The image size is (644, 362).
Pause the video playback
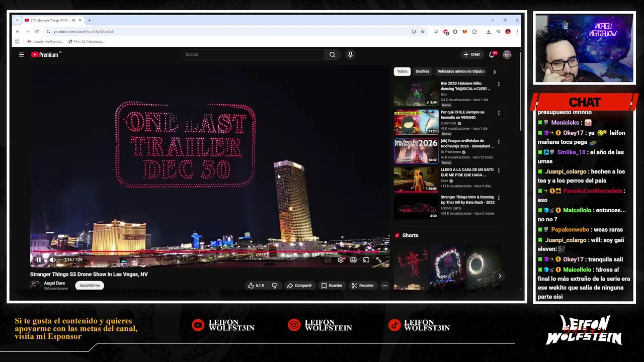38,260
